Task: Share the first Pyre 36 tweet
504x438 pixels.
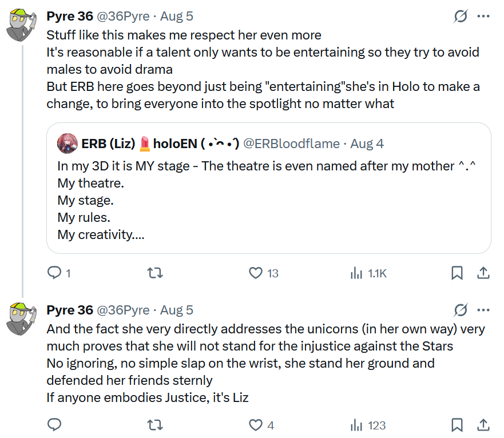Action: [x=483, y=273]
